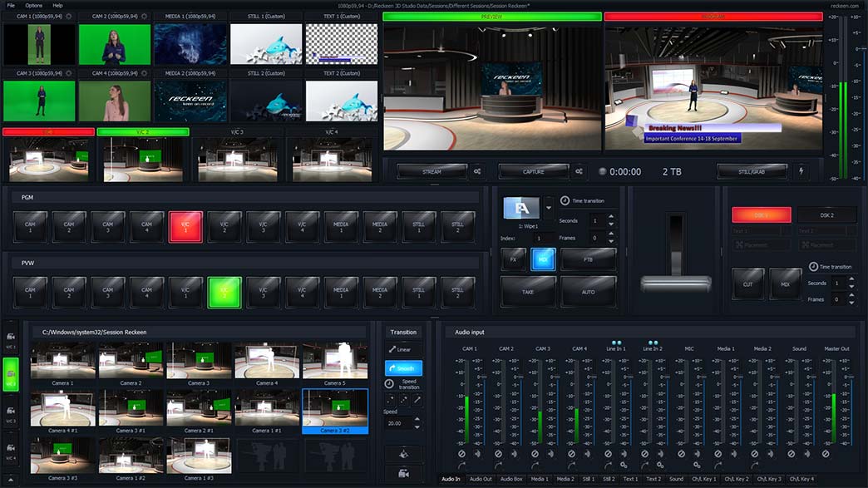Screen dimensions: 868x488
Task: Expand the Wipe1 transition dropdown arrow
Action: click(549, 206)
